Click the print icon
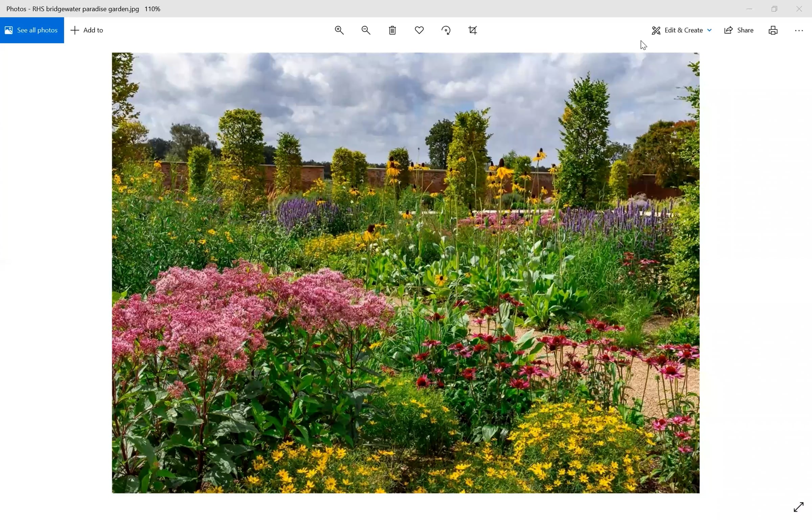The height and width of the screenshot is (520, 812). click(773, 30)
